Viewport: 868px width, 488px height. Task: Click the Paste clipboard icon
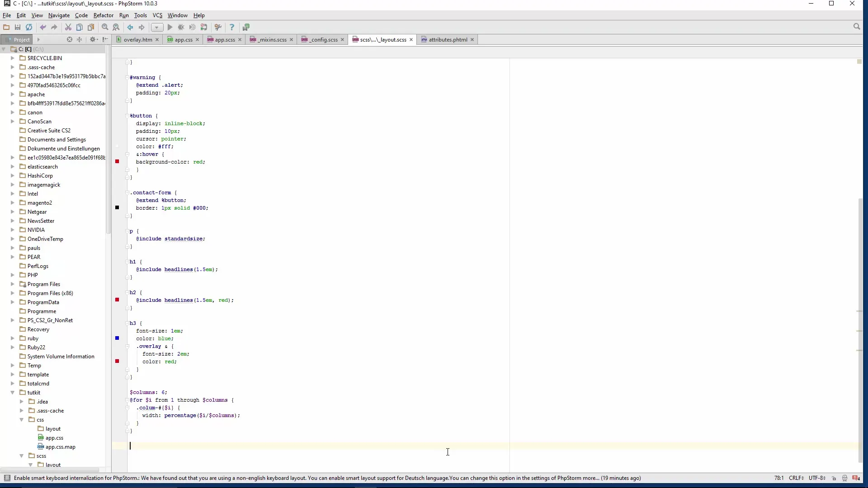pyautogui.click(x=91, y=27)
